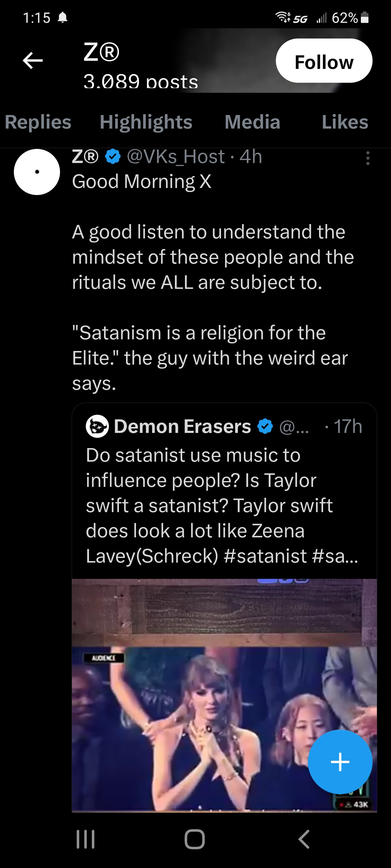Open the three-dot post options menu
The width and height of the screenshot is (391, 868).
click(368, 158)
